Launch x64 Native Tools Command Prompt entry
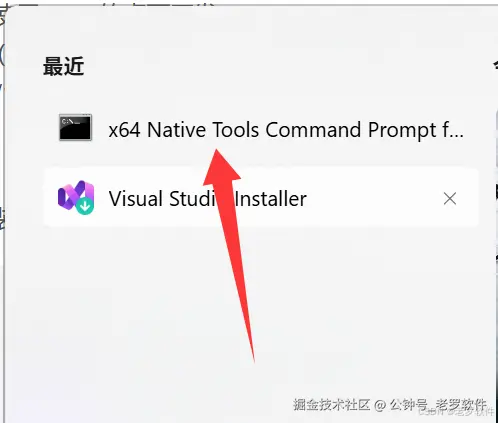Image resolution: width=498 pixels, height=423 pixels. tap(261, 129)
